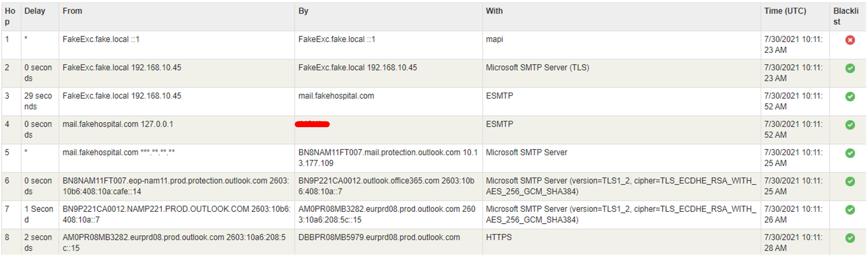This screenshot has height=256, width=868.
Task: Click the green blacklist check for hop 6
Action: (850, 182)
